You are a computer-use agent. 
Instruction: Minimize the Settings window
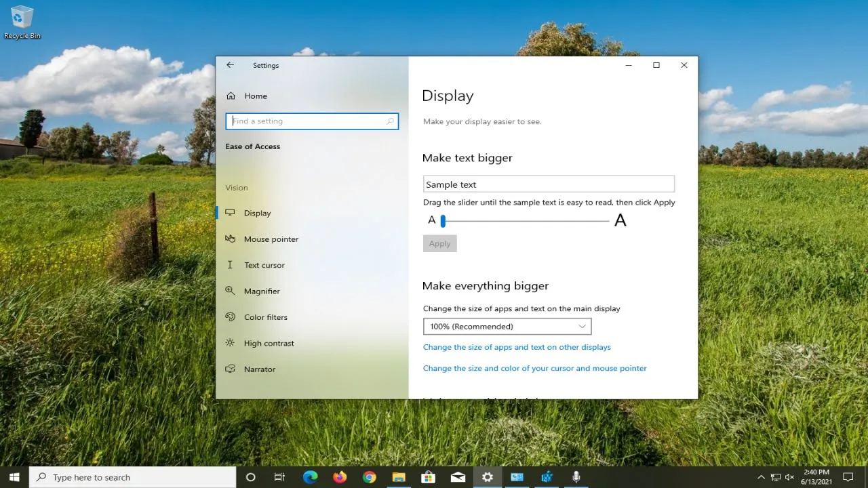pyautogui.click(x=629, y=65)
